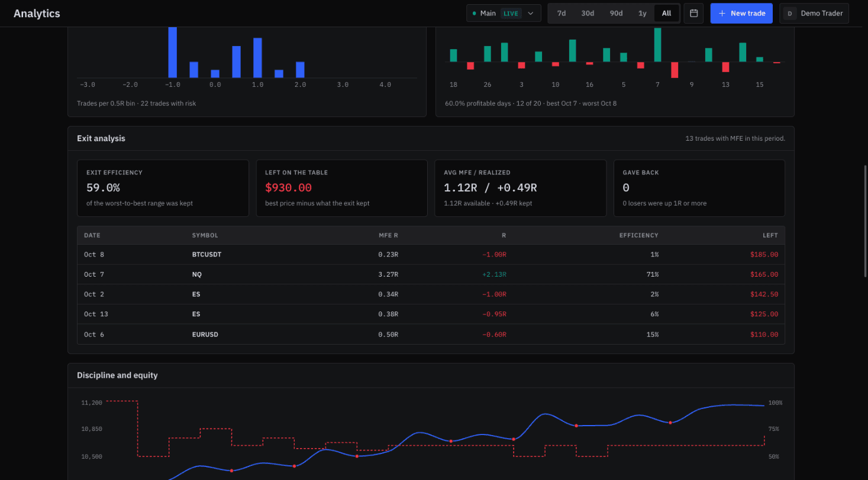Click the tallest green daily P&L bar
Image resolution: width=868 pixels, height=480 pixels.
657,44
